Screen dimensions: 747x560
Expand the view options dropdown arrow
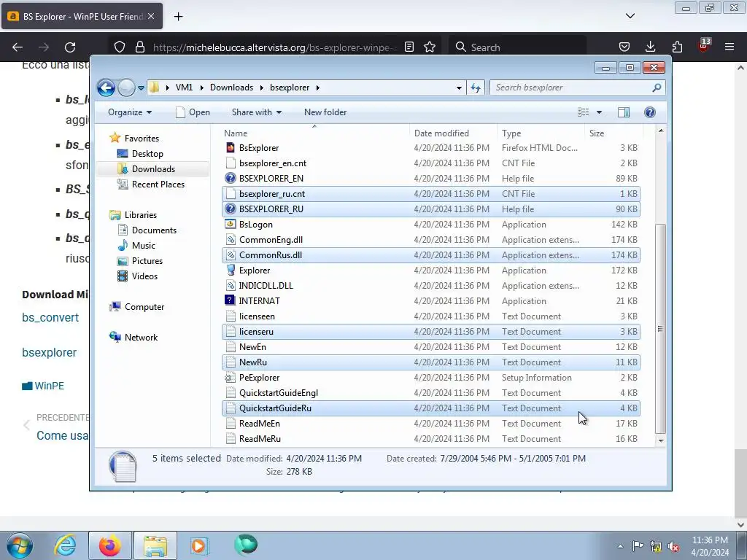(600, 112)
